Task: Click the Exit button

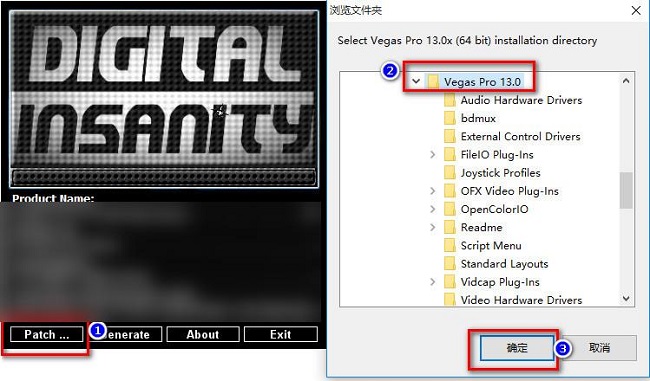Action: pos(281,335)
